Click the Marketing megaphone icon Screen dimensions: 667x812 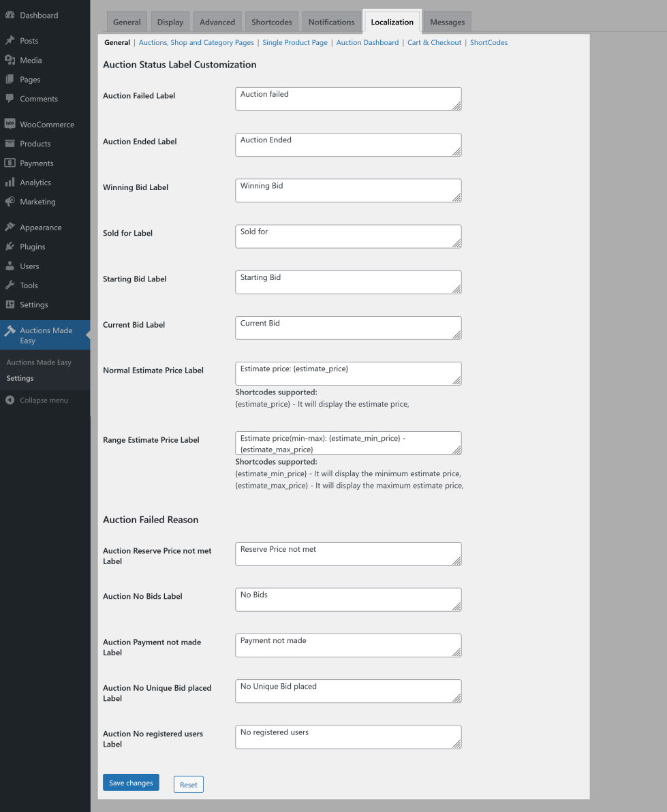pyautogui.click(x=10, y=202)
